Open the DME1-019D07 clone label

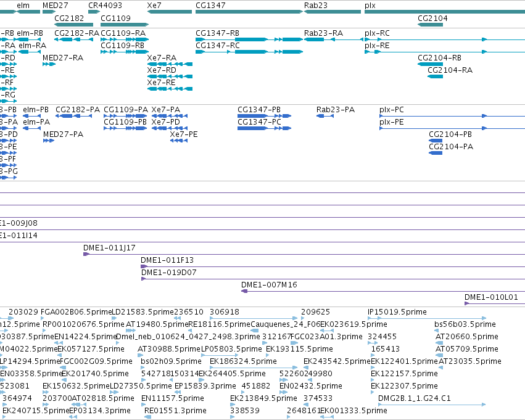169,273
